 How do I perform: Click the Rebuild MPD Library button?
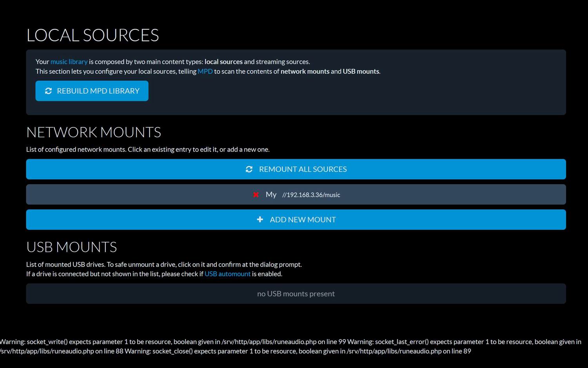tap(92, 91)
